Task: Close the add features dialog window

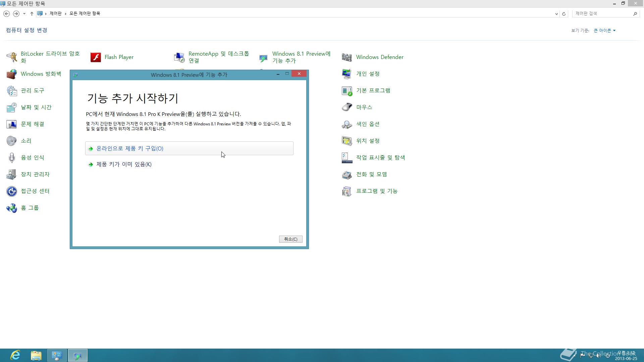Action: [x=299, y=74]
